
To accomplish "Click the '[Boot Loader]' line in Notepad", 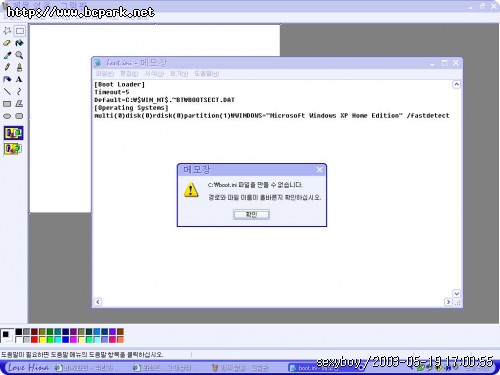I will 120,84.
